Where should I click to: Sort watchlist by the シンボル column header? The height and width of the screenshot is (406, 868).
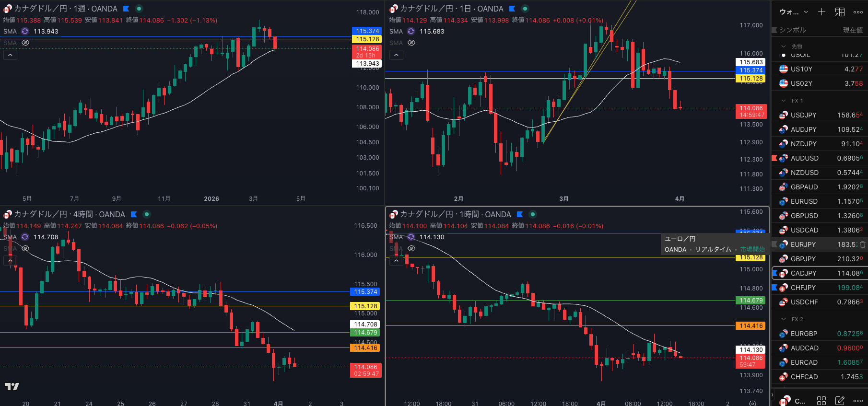(x=792, y=30)
